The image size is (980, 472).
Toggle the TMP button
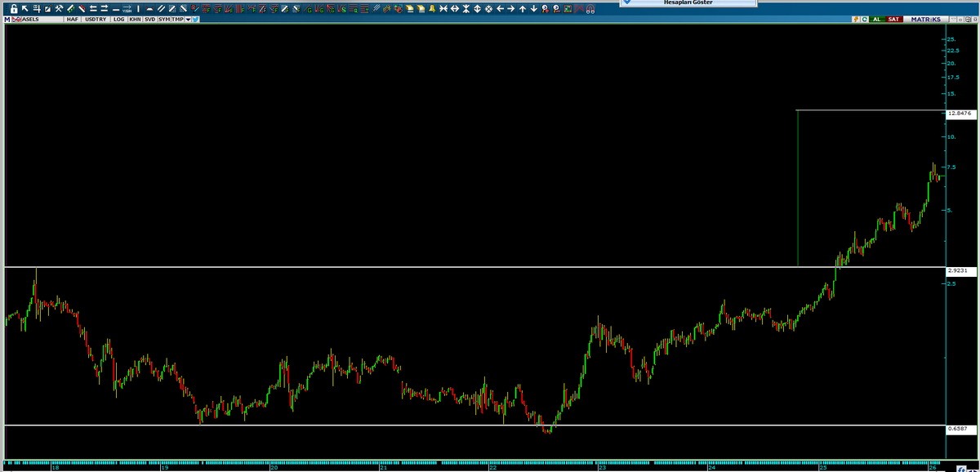[x=177, y=19]
